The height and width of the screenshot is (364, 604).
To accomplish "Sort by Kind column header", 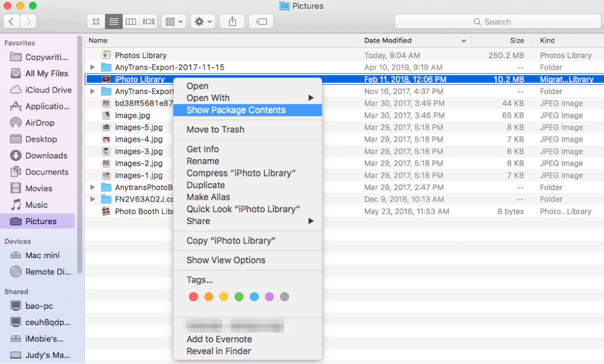I will (x=569, y=40).
